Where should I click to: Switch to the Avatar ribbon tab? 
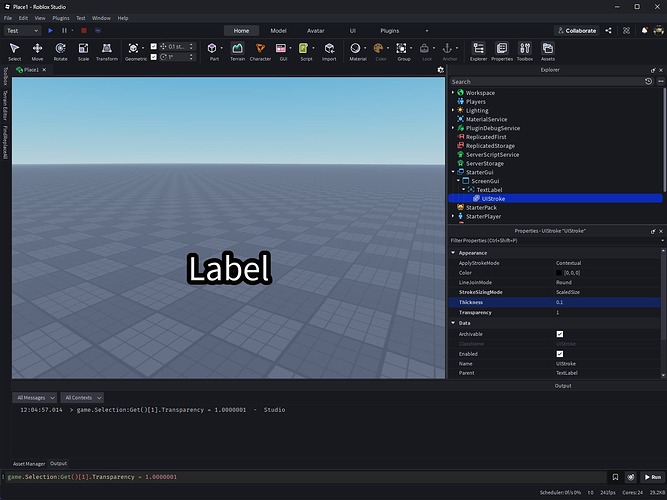click(315, 31)
